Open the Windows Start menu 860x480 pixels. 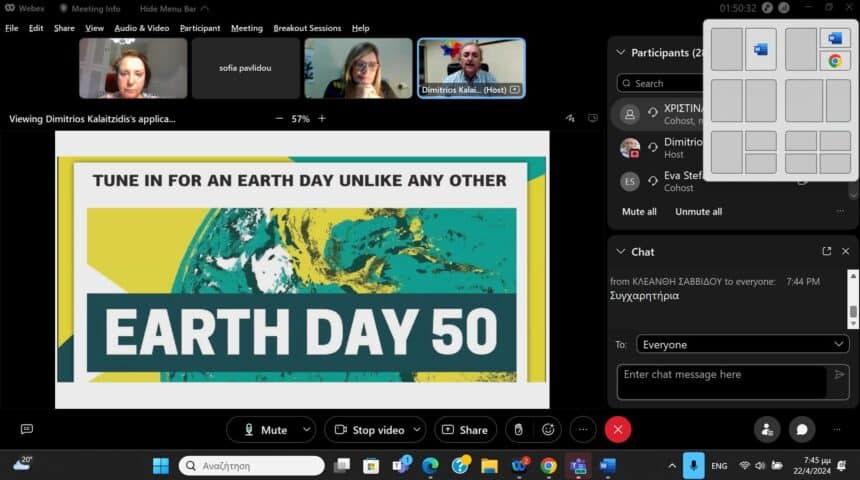click(161, 466)
